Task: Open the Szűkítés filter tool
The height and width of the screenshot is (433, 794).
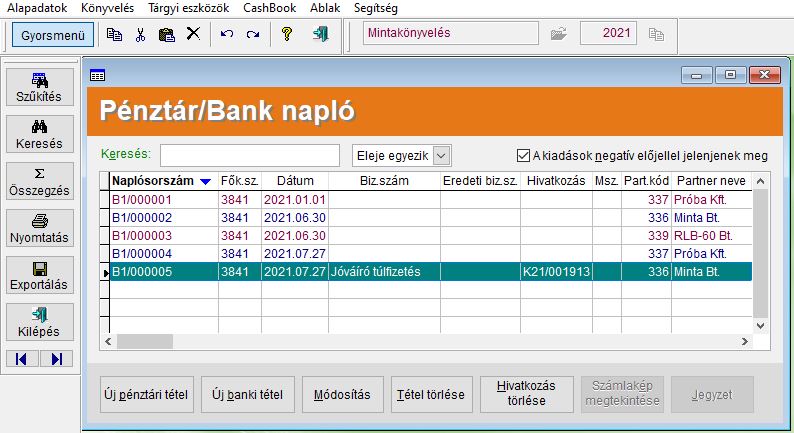Action: (x=39, y=87)
